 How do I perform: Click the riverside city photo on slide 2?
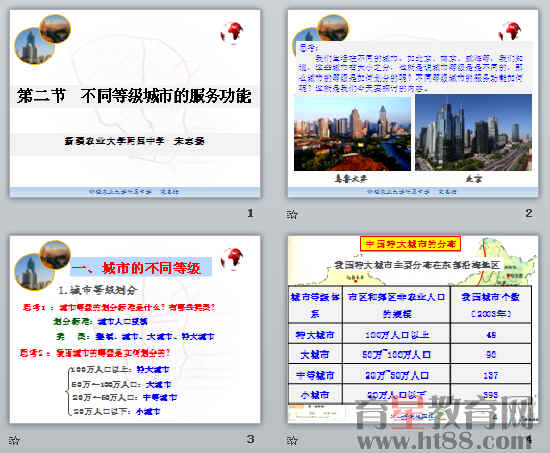click(352, 134)
